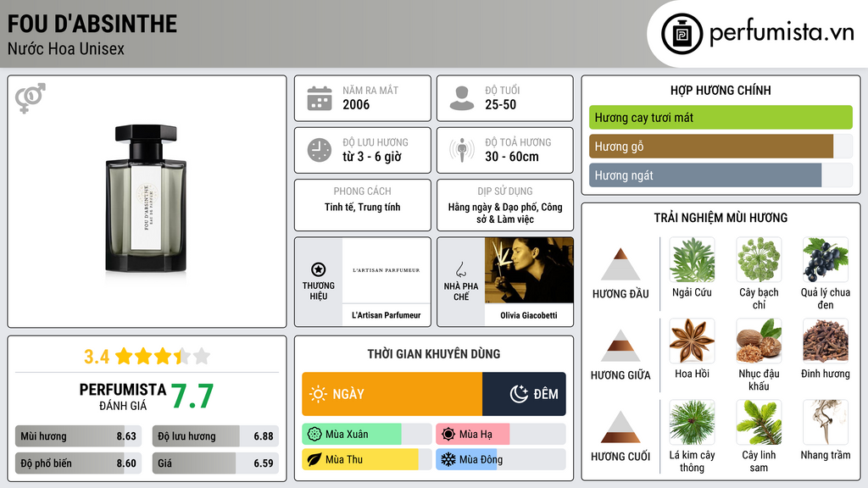868x488 pixels.
Task: Click the Nhục đậu khấu nutmeg image
Action: click(759, 341)
